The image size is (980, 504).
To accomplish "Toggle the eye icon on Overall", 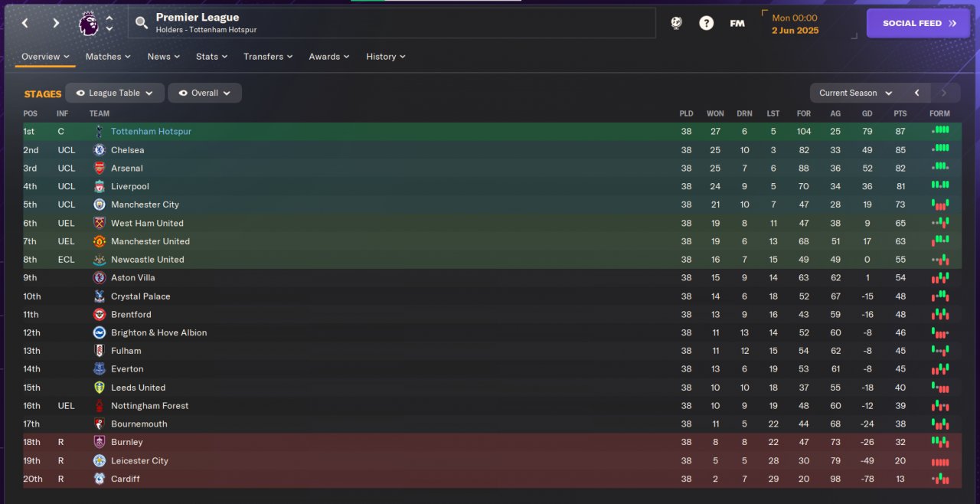I will [182, 93].
